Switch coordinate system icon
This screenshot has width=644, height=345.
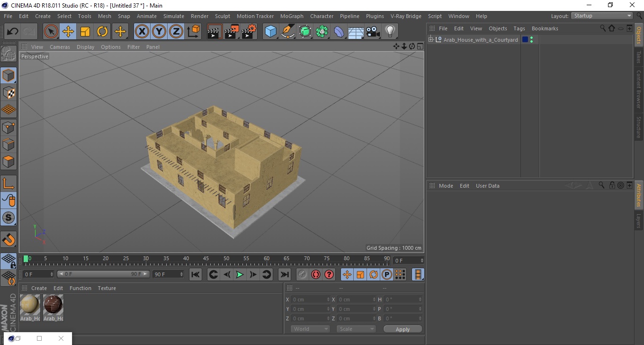[x=193, y=32]
